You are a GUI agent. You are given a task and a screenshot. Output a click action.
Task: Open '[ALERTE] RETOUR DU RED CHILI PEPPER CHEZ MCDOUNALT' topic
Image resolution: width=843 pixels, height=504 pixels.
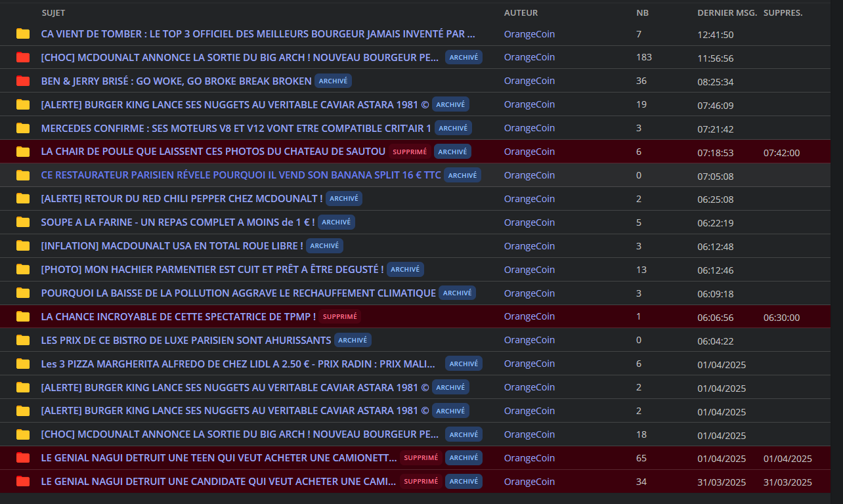182,199
